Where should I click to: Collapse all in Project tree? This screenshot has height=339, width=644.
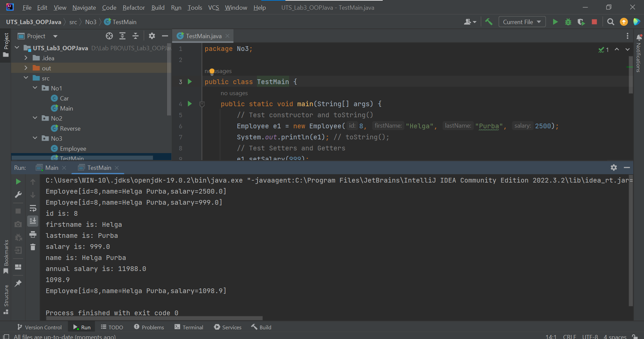[x=136, y=36]
